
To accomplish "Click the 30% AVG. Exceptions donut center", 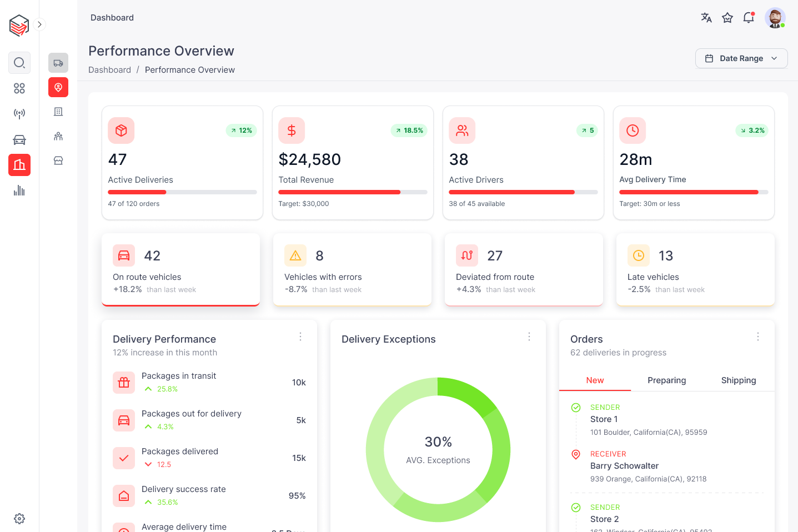I will [438, 450].
